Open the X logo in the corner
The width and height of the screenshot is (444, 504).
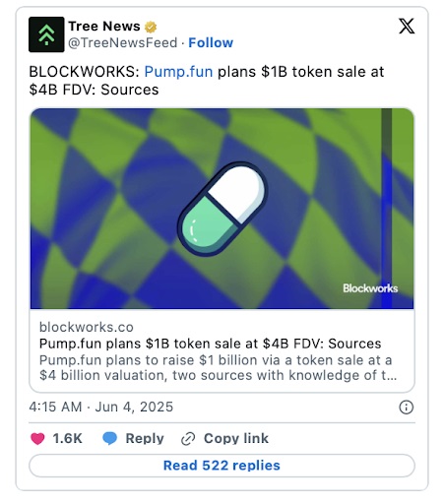click(407, 26)
